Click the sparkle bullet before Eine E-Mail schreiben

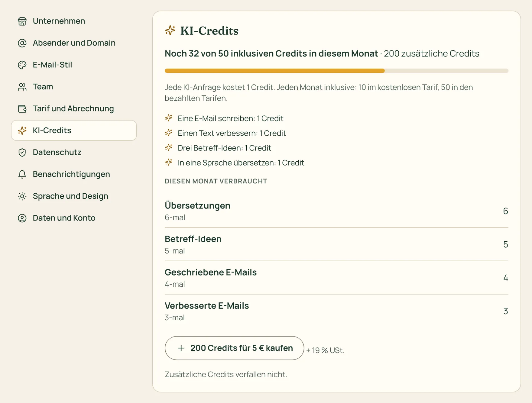169,118
